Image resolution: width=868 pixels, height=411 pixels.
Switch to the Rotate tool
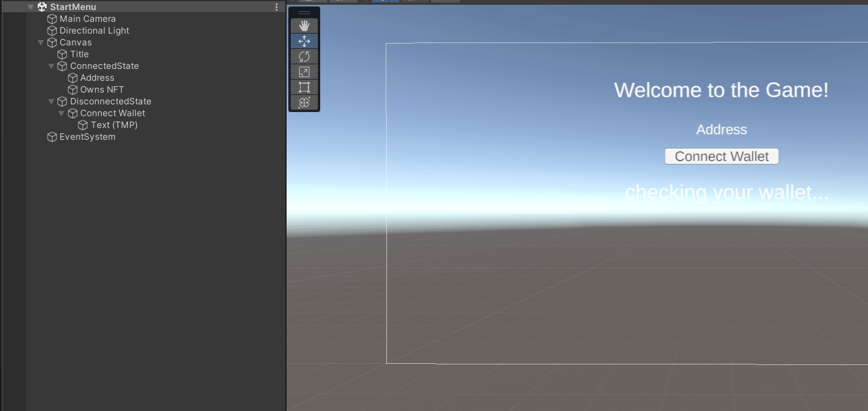(304, 56)
